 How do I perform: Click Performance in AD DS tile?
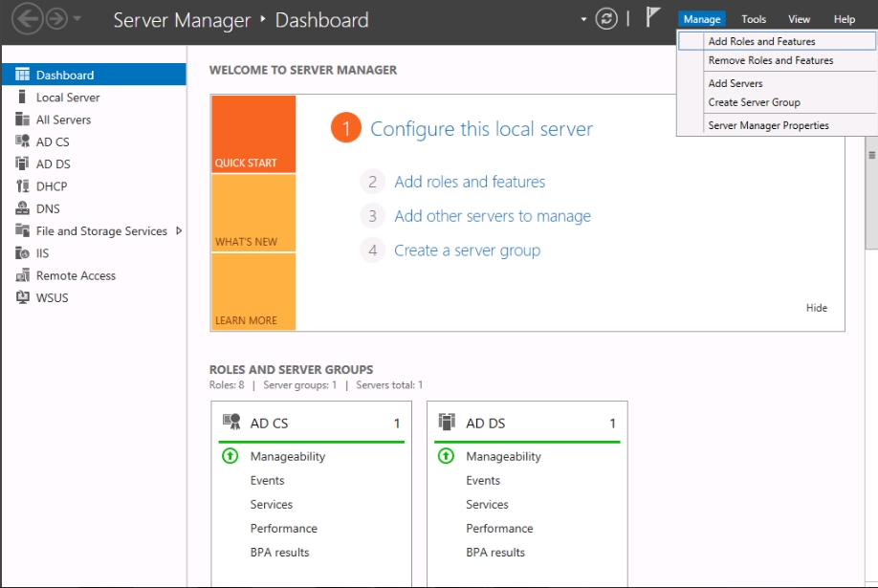499,529
